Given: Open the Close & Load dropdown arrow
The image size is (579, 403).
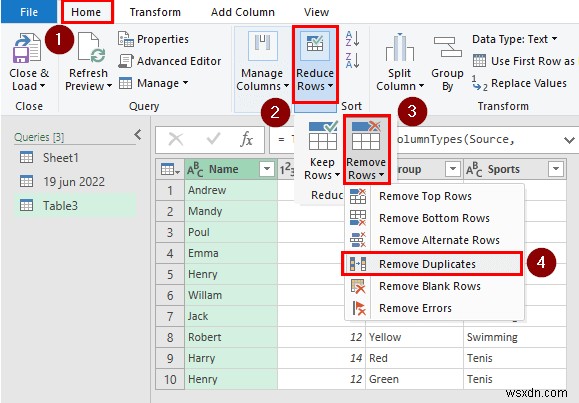Looking at the screenshot, I should pos(42,86).
